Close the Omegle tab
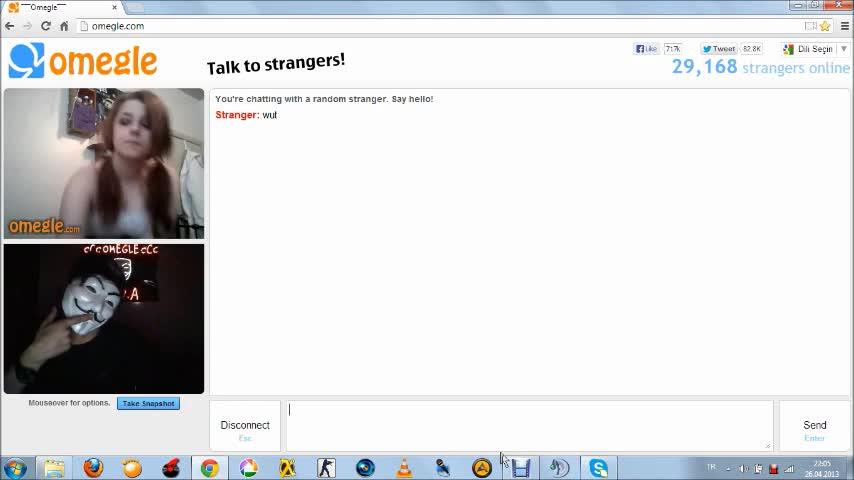 coord(114,8)
